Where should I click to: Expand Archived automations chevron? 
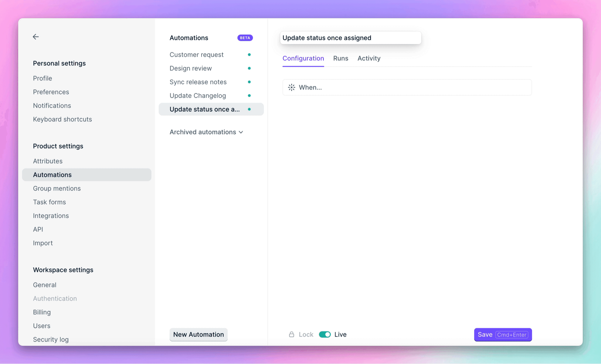pyautogui.click(x=241, y=132)
